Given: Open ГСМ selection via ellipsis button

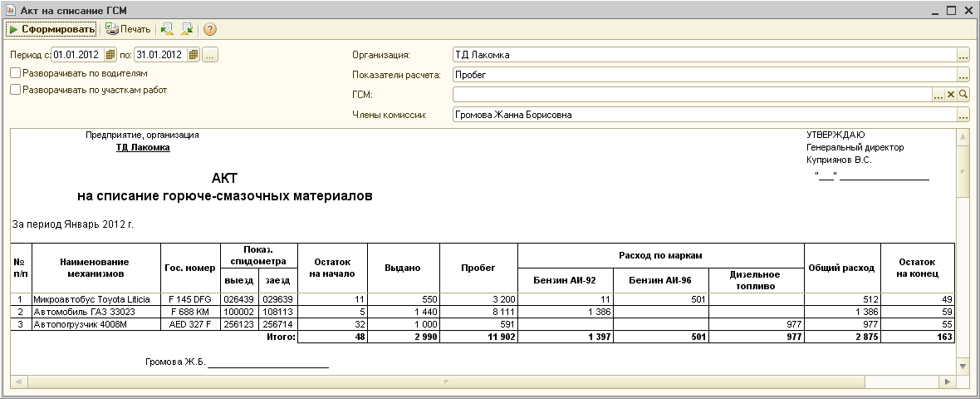Looking at the screenshot, I should pos(938,95).
